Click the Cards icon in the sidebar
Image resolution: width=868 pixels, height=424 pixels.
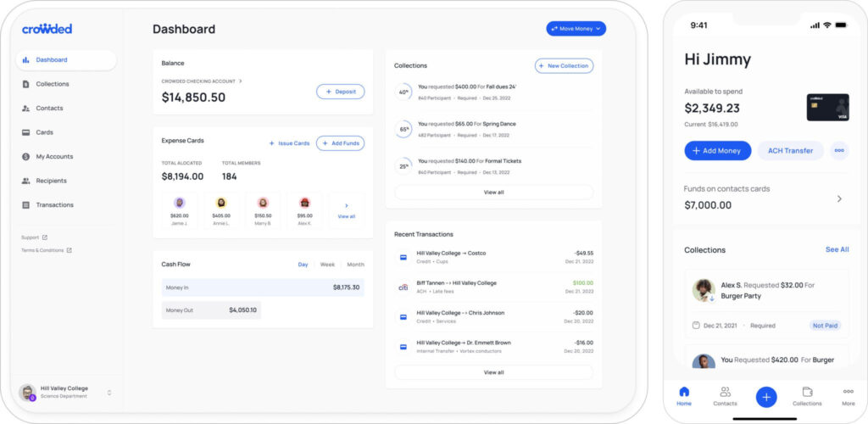[26, 132]
